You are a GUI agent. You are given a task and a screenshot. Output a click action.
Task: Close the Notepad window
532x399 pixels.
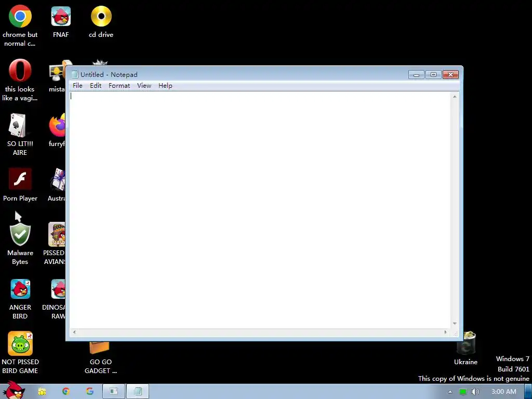click(450, 75)
